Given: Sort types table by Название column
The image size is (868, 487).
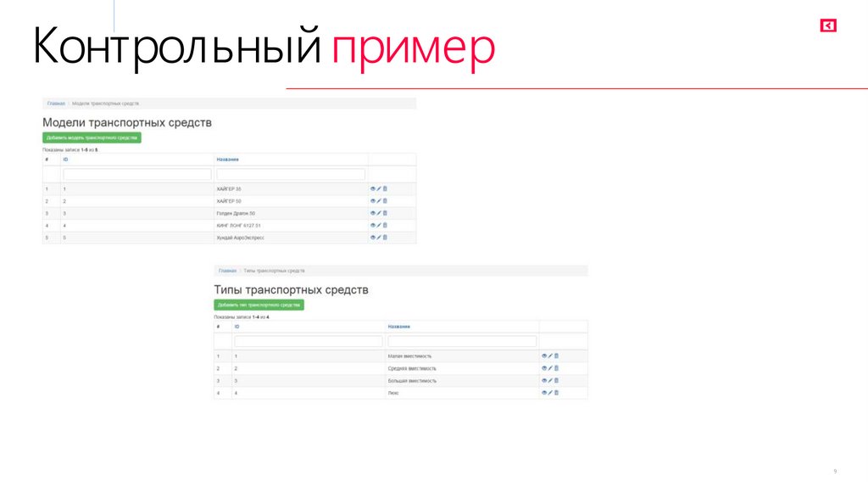Looking at the screenshot, I should tap(399, 327).
